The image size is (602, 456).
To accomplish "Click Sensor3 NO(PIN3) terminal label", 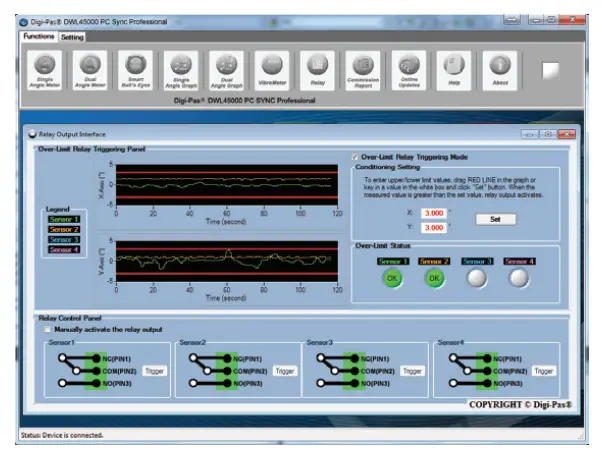I will (375, 383).
